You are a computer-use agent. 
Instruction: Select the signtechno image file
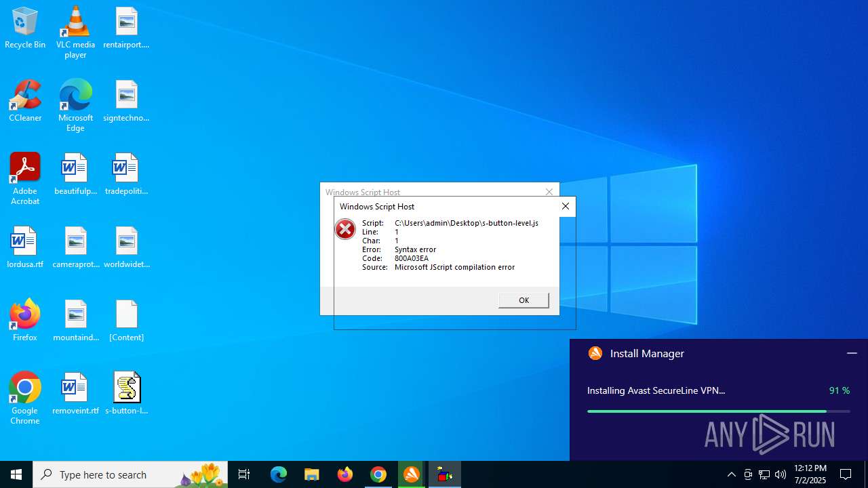(126, 101)
